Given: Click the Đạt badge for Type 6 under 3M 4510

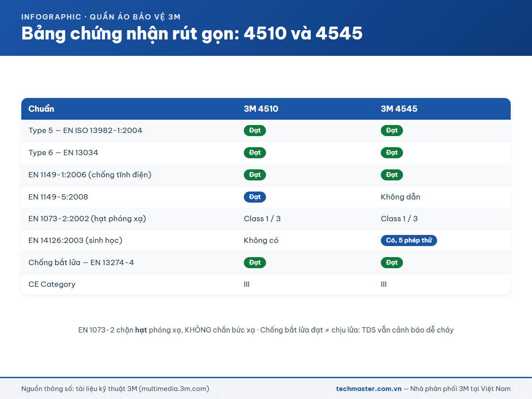Looking at the screenshot, I should tap(255, 153).
